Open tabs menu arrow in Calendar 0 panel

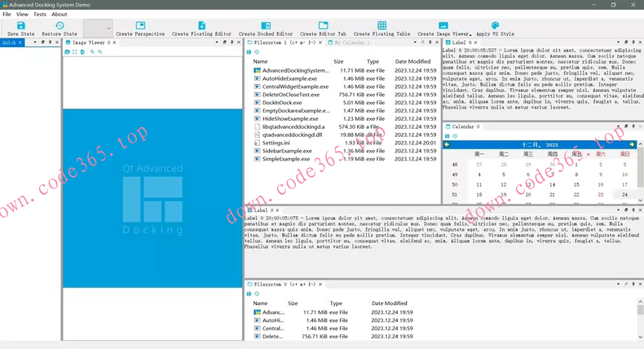pos(617,127)
